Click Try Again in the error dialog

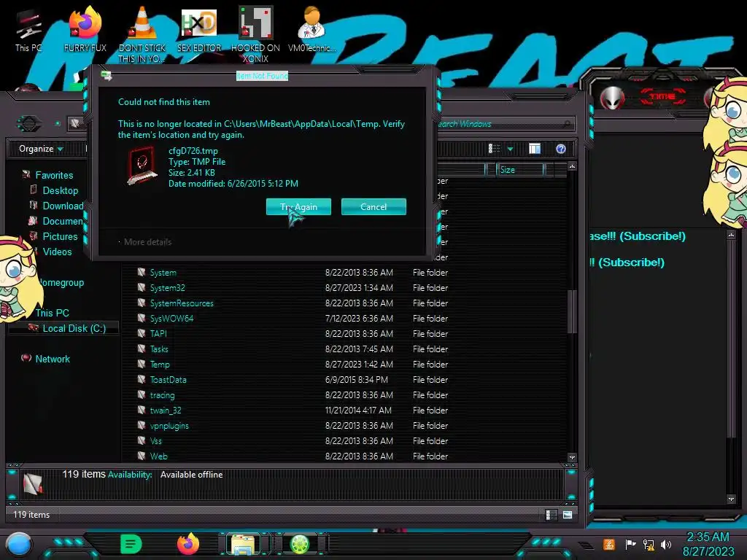(x=298, y=206)
